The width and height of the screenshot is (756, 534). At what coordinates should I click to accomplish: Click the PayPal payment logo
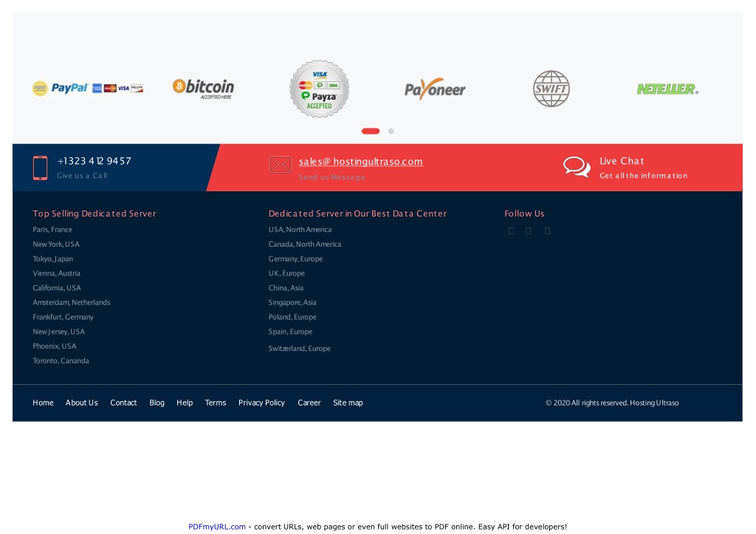tap(88, 89)
